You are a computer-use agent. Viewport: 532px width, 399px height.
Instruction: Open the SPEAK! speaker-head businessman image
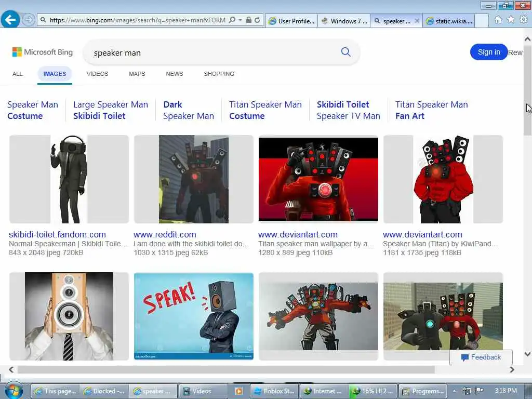(x=193, y=316)
